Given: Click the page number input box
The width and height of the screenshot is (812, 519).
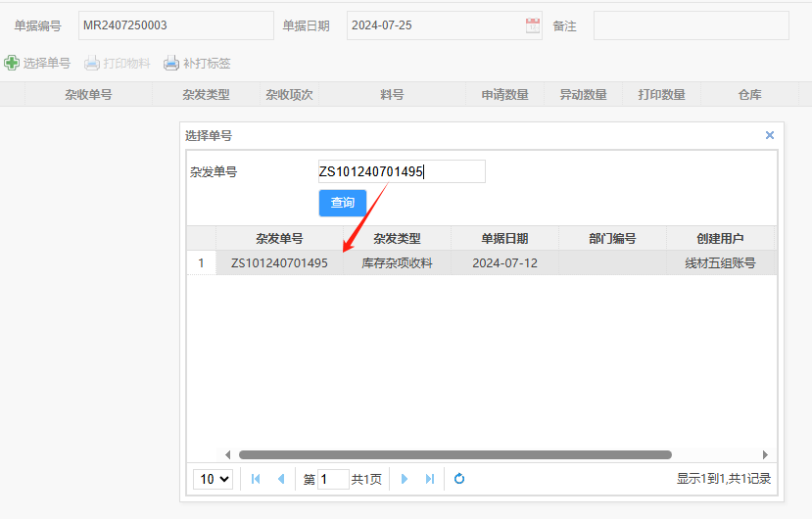Looking at the screenshot, I should pos(333,479).
